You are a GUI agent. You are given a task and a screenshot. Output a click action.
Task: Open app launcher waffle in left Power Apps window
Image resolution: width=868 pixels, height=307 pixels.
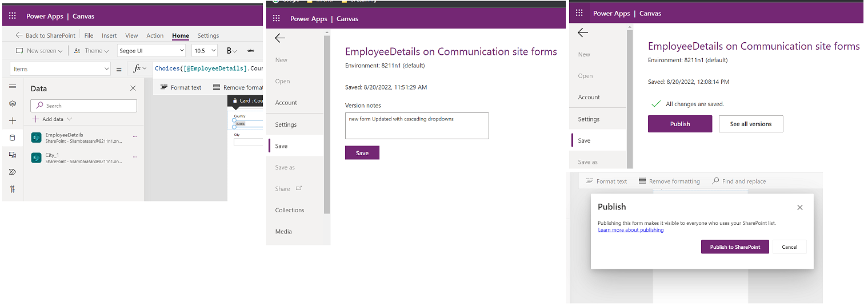(x=13, y=16)
